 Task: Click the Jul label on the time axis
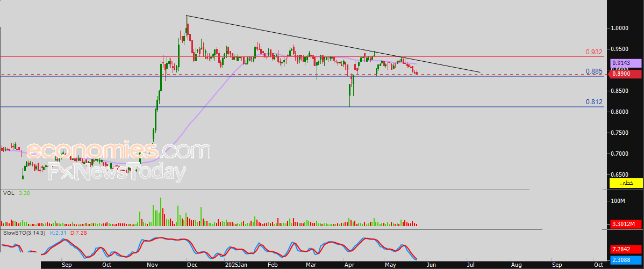click(x=472, y=265)
